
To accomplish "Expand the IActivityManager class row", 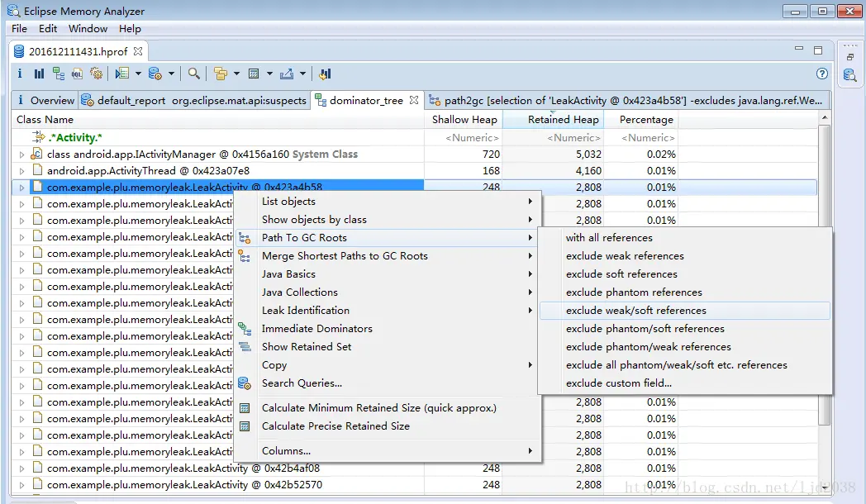I will (x=21, y=155).
